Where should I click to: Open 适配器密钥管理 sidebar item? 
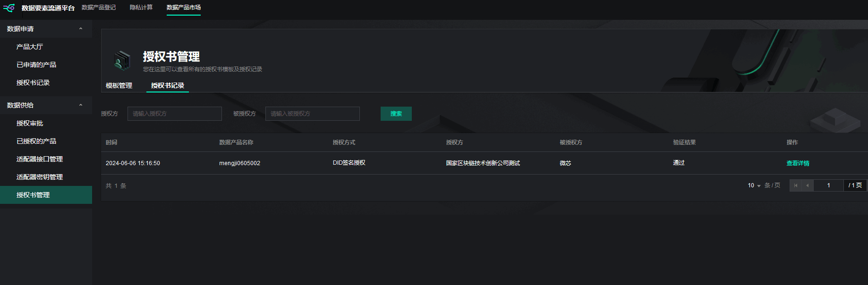click(40, 177)
